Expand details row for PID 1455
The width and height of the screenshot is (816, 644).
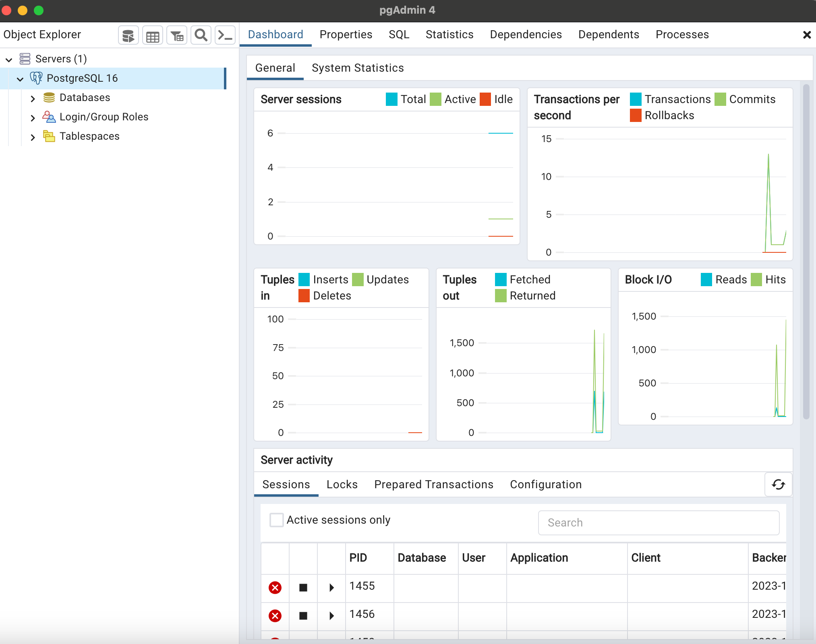point(331,587)
